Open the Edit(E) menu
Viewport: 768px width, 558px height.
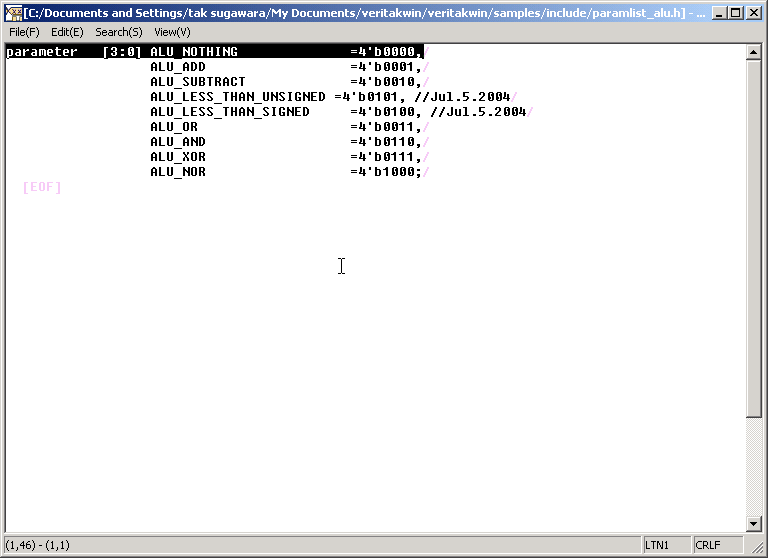point(67,32)
